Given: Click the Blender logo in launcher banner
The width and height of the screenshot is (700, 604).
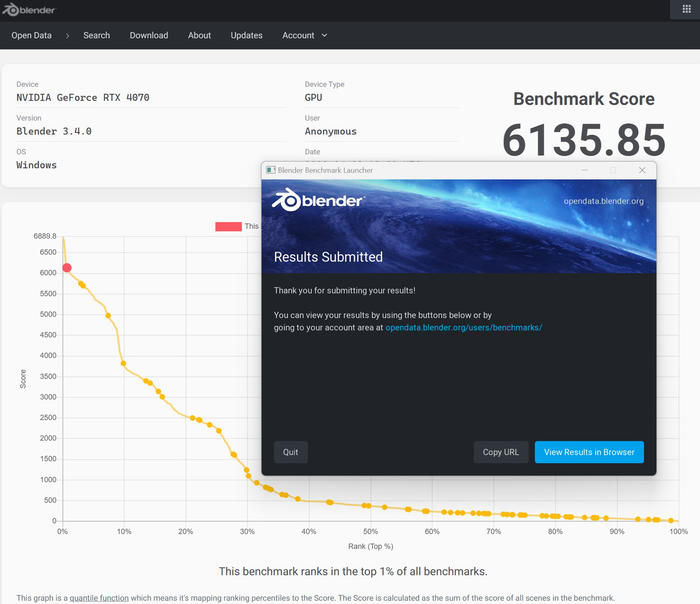Looking at the screenshot, I should [318, 200].
